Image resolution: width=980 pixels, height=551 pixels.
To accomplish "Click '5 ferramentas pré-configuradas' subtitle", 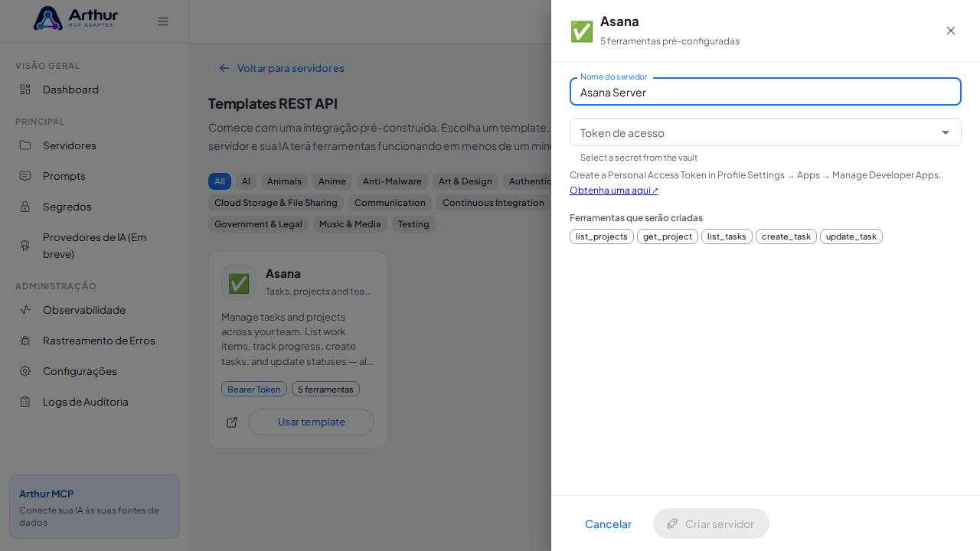I will coord(670,41).
